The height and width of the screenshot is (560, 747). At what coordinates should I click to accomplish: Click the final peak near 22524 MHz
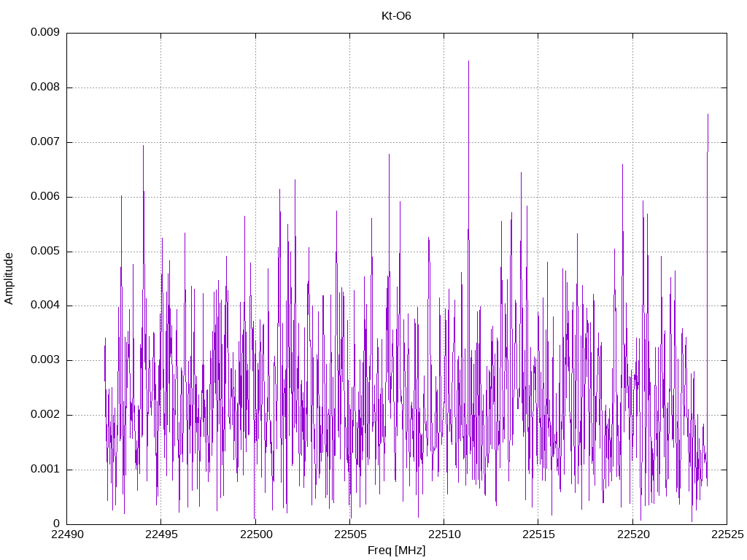click(708, 114)
